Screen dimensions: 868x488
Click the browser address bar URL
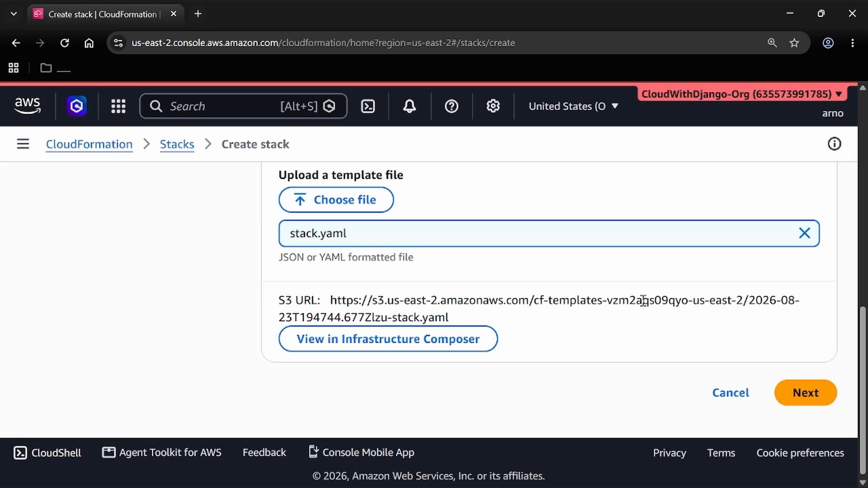(x=323, y=43)
